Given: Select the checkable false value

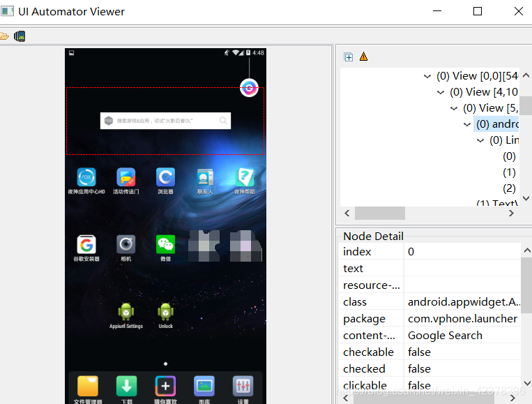Looking at the screenshot, I should tap(462, 352).
